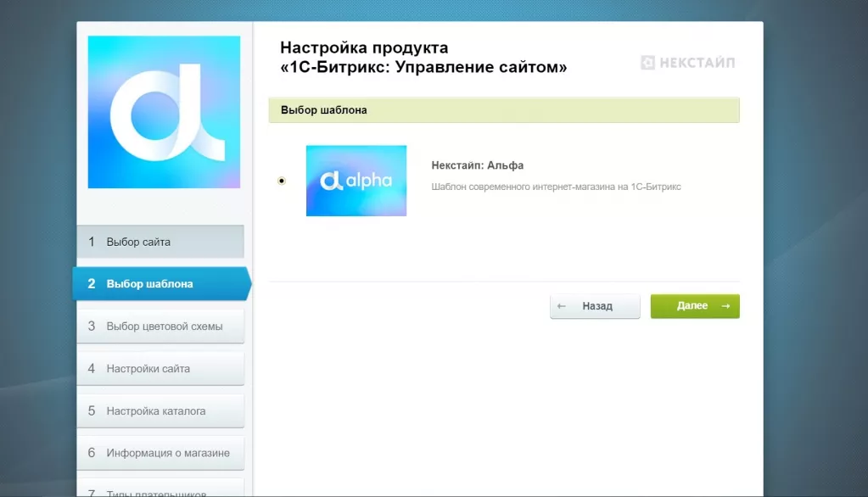Click the Настройка продукта page title

(x=423, y=57)
